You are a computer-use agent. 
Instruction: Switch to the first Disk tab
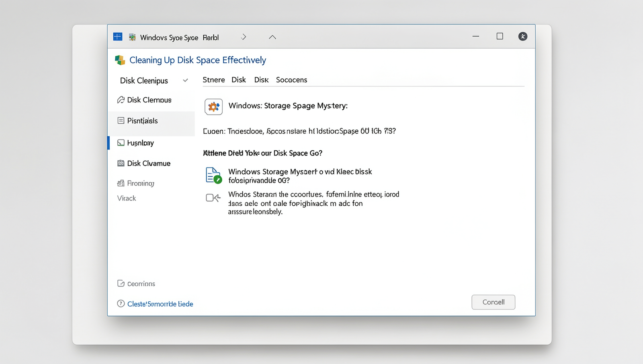point(239,80)
